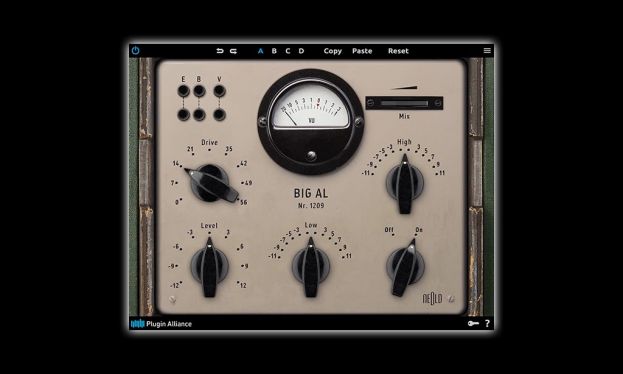Click the top V jack socket

pyautogui.click(x=219, y=91)
